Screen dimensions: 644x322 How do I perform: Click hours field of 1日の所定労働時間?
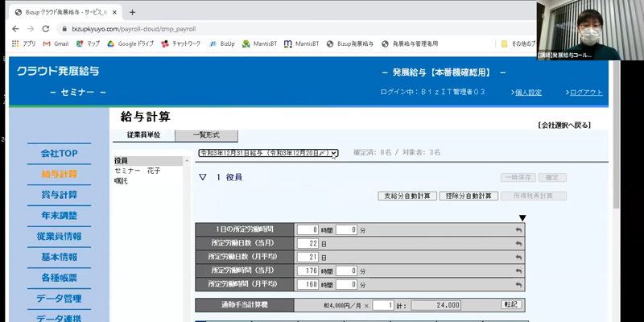tap(308, 230)
